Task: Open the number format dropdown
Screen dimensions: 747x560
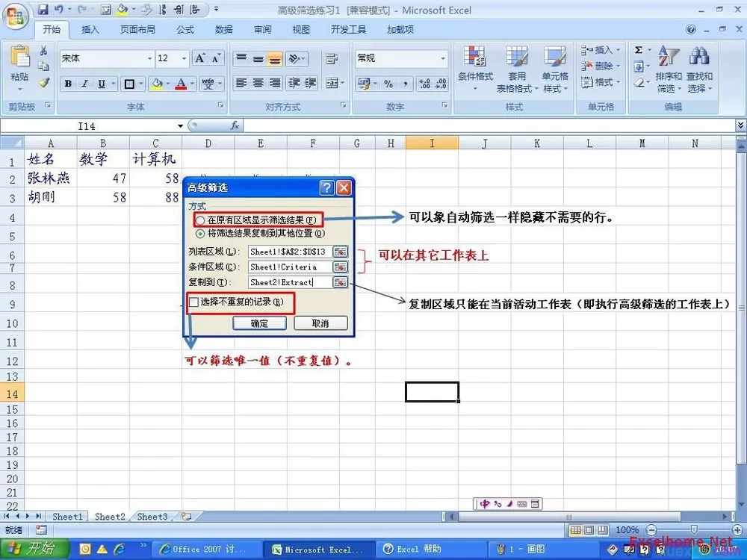Action: [443, 58]
